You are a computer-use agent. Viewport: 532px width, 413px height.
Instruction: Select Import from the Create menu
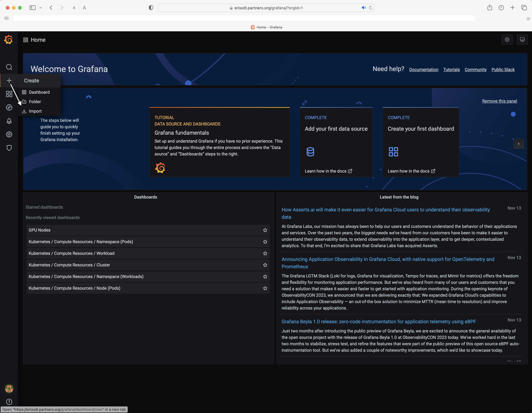pyautogui.click(x=39, y=111)
